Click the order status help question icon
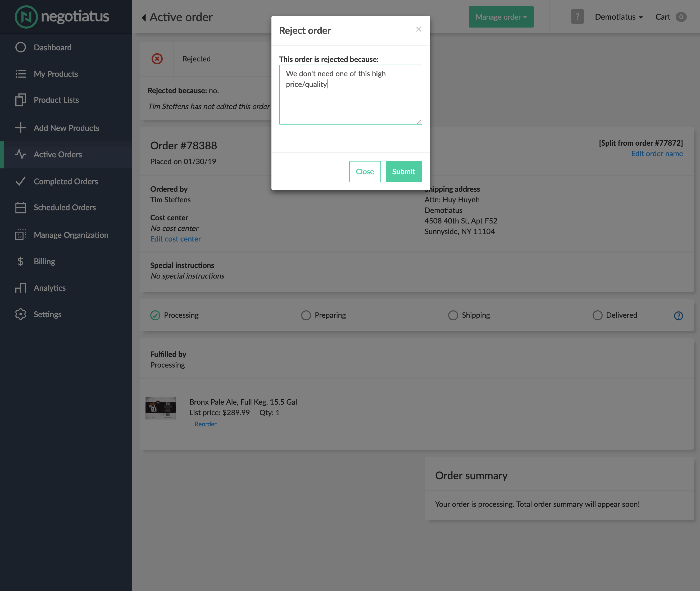The image size is (700, 591). (678, 316)
